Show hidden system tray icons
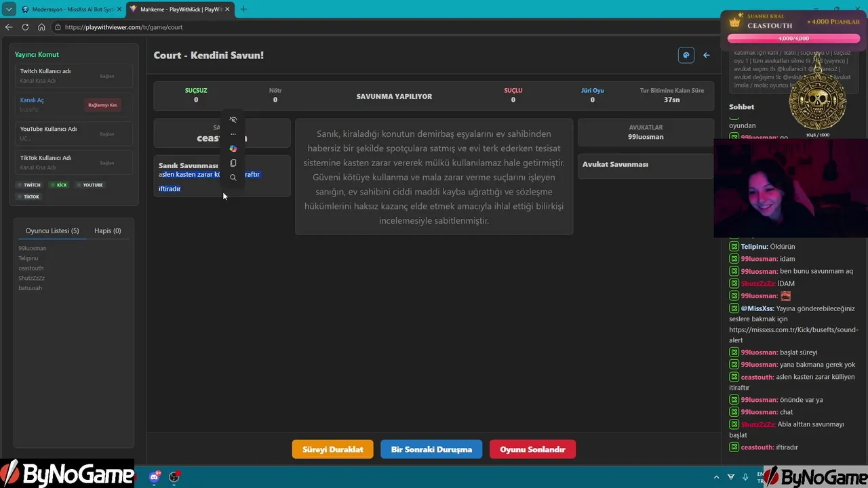 click(716, 476)
